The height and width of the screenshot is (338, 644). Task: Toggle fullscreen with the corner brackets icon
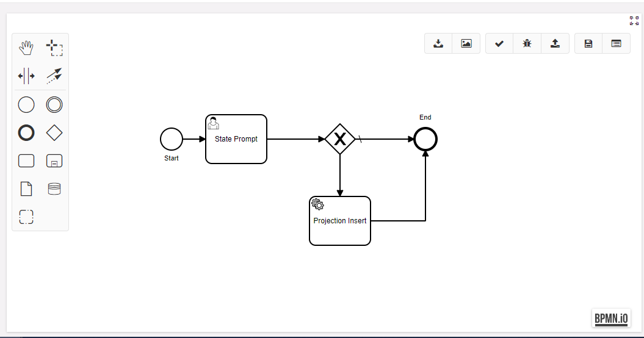634,21
